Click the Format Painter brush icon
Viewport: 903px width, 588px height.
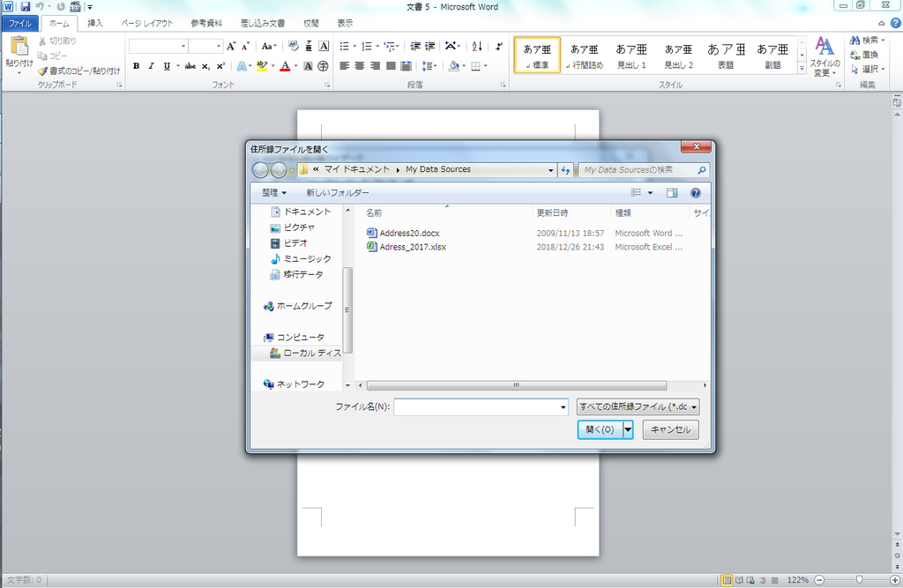[x=42, y=71]
